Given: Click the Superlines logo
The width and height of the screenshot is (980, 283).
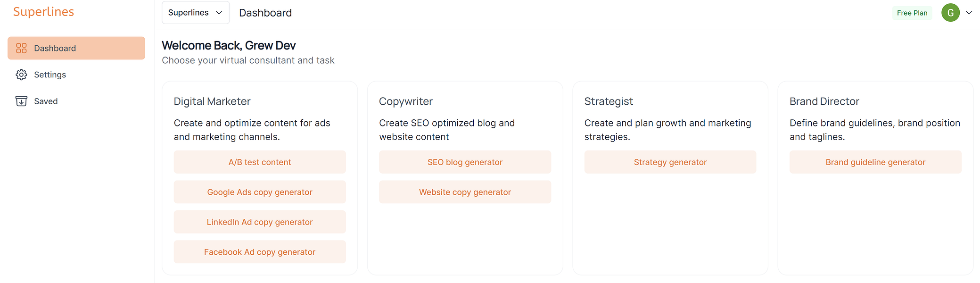Looking at the screenshot, I should tap(43, 12).
